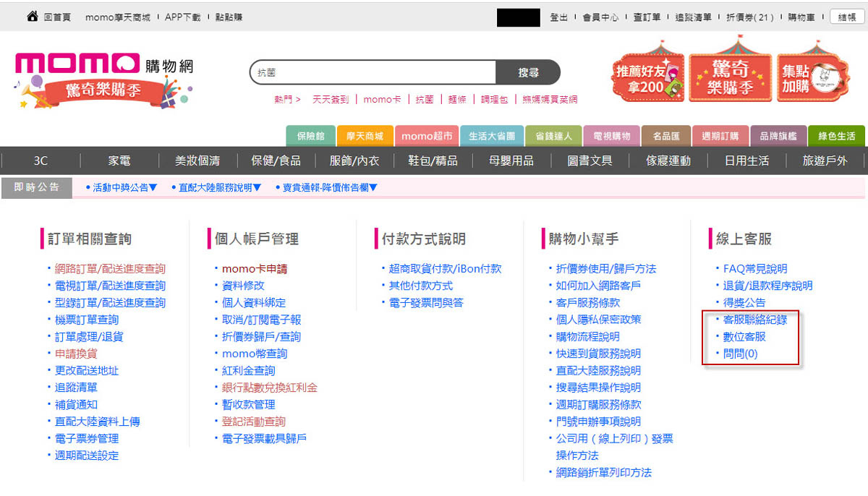868x496 pixels.
Task: Open 銀行點數兌換紅利金 link
Action: pyautogui.click(x=270, y=388)
